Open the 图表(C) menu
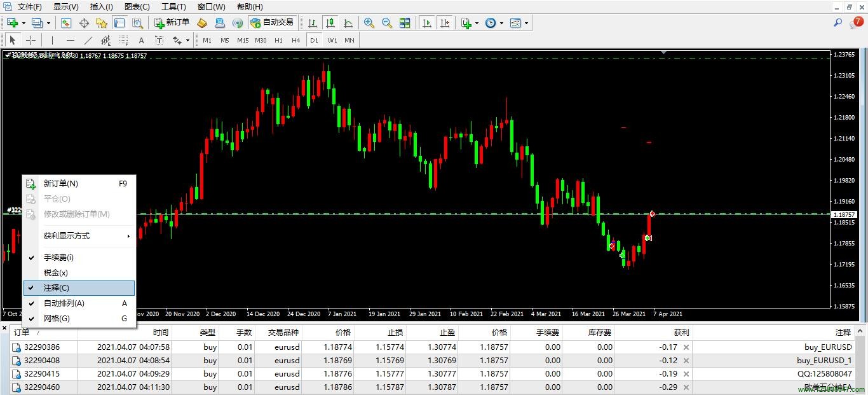 (137, 6)
